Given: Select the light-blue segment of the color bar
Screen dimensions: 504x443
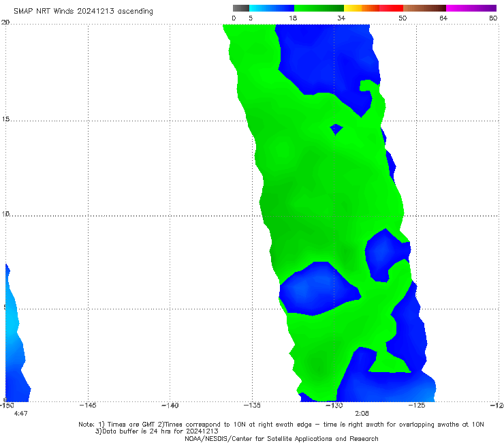Looking at the screenshot, I should click(272, 8).
